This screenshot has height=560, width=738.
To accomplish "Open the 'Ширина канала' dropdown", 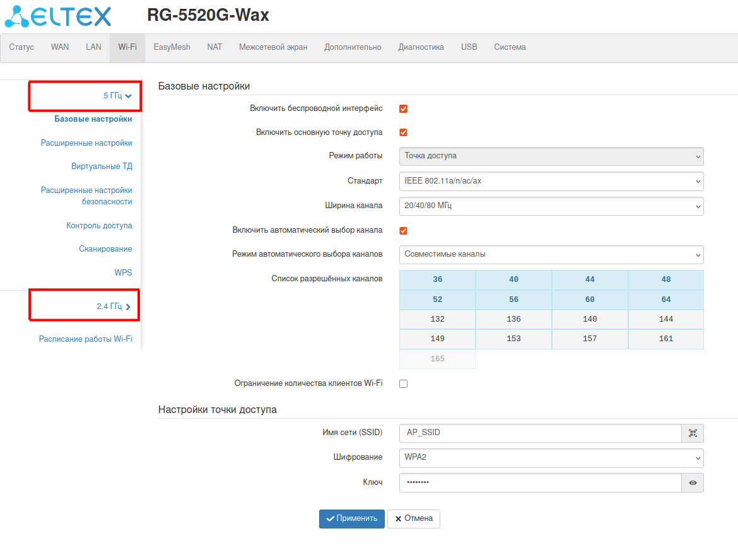I will 551,206.
